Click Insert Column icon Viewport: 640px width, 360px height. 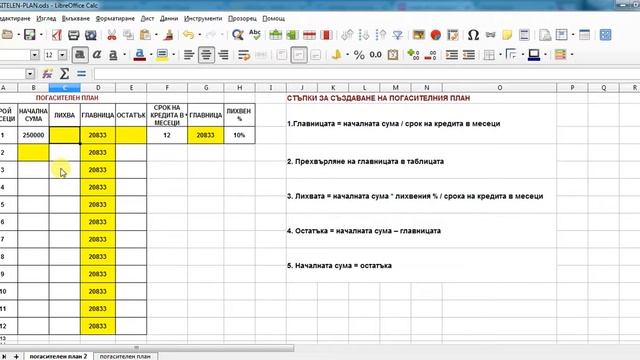[292, 35]
